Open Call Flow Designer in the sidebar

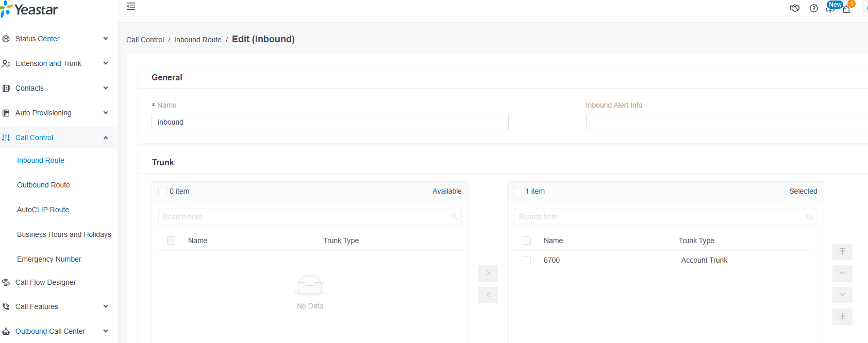[x=45, y=282]
